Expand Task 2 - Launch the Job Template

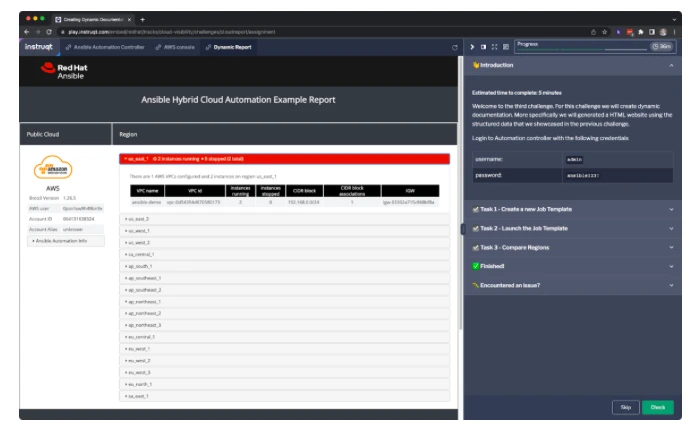pos(573,229)
